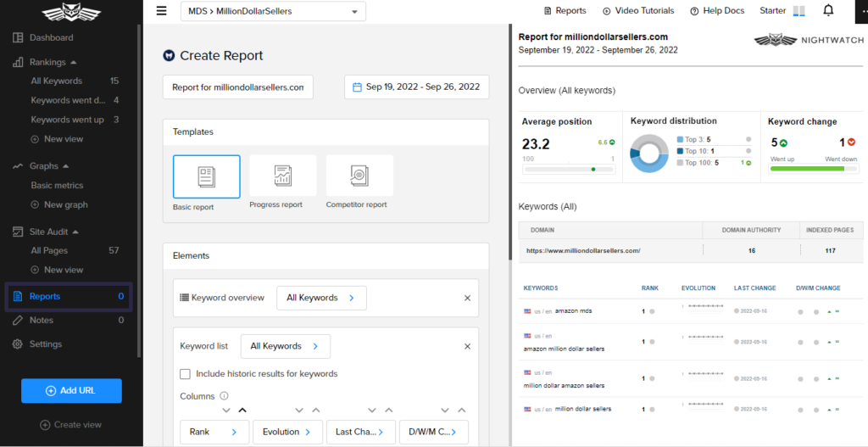Viewport: 868px width, 447px height.
Task: Click the milliondollarsellers.com domain URL in preview
Action: tap(583, 250)
